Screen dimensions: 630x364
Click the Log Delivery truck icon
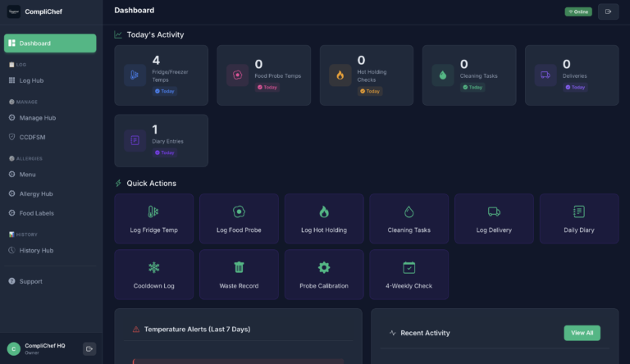coord(494,212)
